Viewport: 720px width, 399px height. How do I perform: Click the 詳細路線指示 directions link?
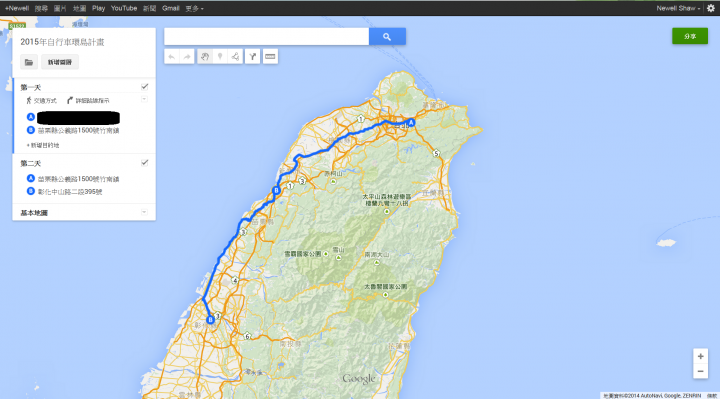pyautogui.click(x=92, y=101)
